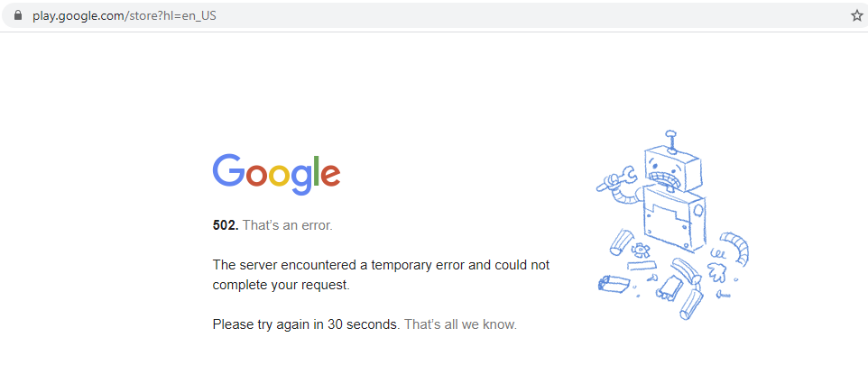Screen dimensions: 868x383
Task: Click the "That's an error." text
Action: 287,225
